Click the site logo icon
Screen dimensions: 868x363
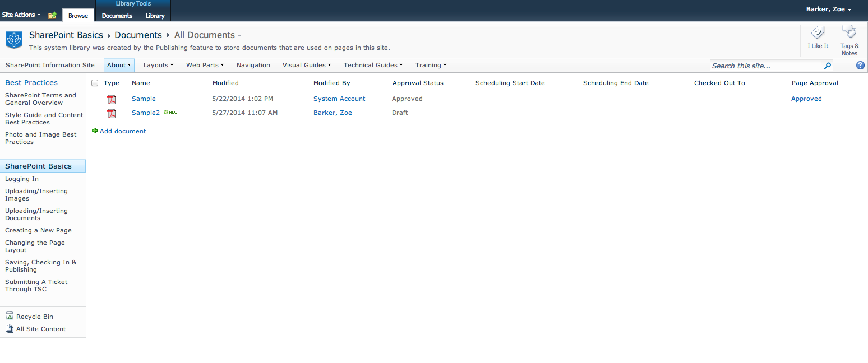[x=14, y=40]
